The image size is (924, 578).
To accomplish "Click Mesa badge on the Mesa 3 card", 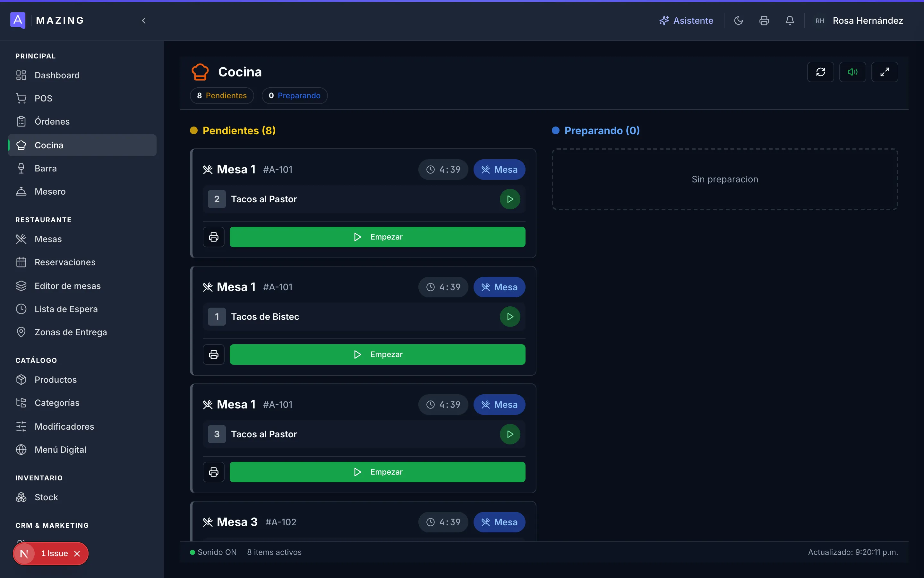I will click(500, 522).
